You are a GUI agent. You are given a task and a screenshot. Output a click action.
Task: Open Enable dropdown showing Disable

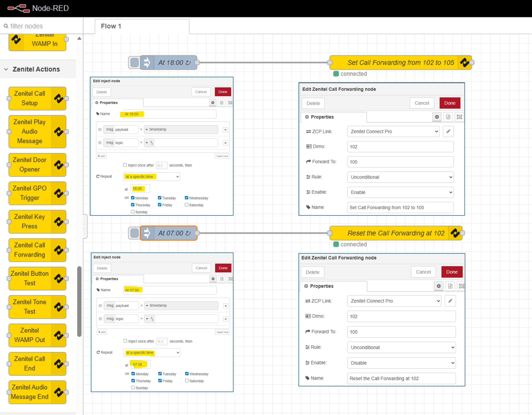coord(401,363)
